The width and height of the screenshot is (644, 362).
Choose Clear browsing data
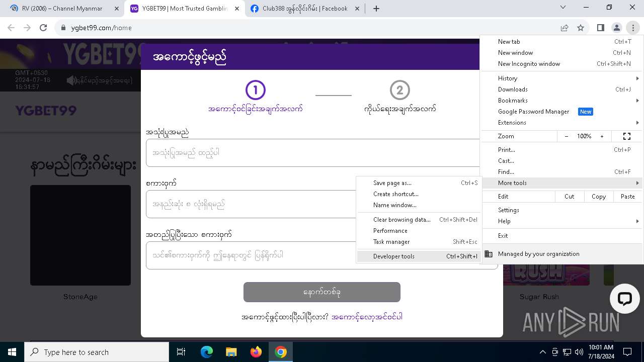(x=419, y=220)
